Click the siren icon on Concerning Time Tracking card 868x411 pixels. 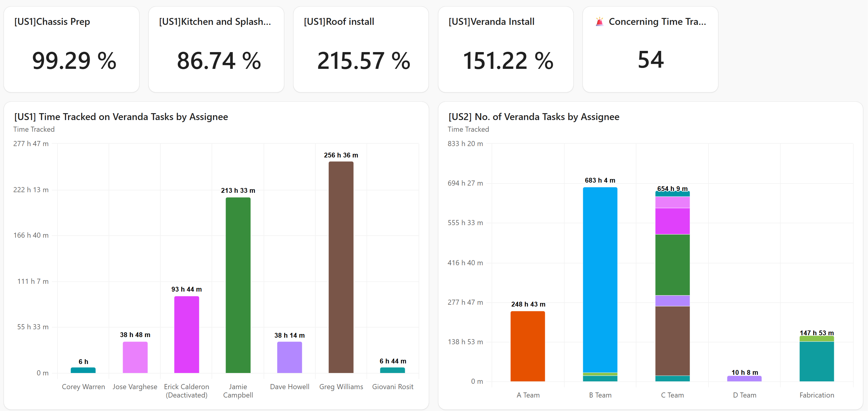click(x=599, y=21)
